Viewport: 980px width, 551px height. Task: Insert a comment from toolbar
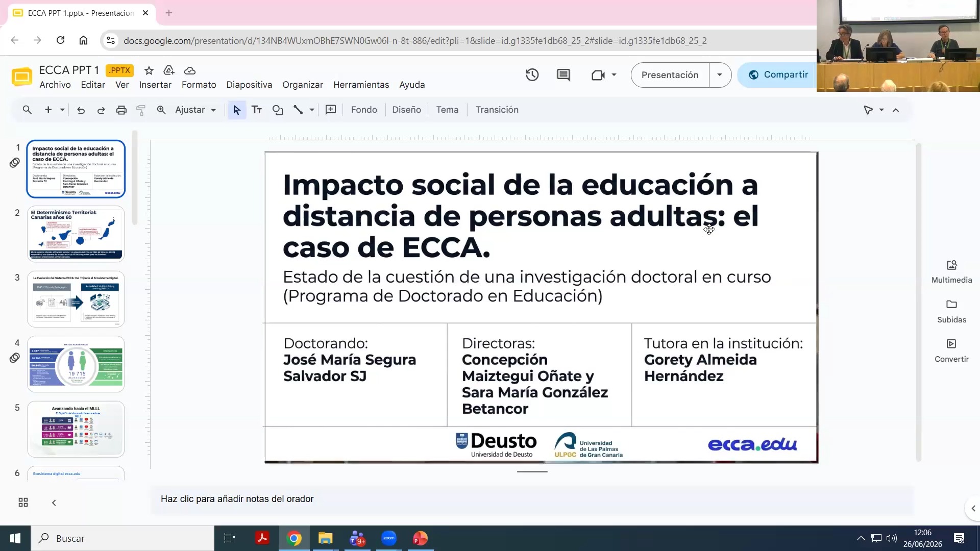331,110
